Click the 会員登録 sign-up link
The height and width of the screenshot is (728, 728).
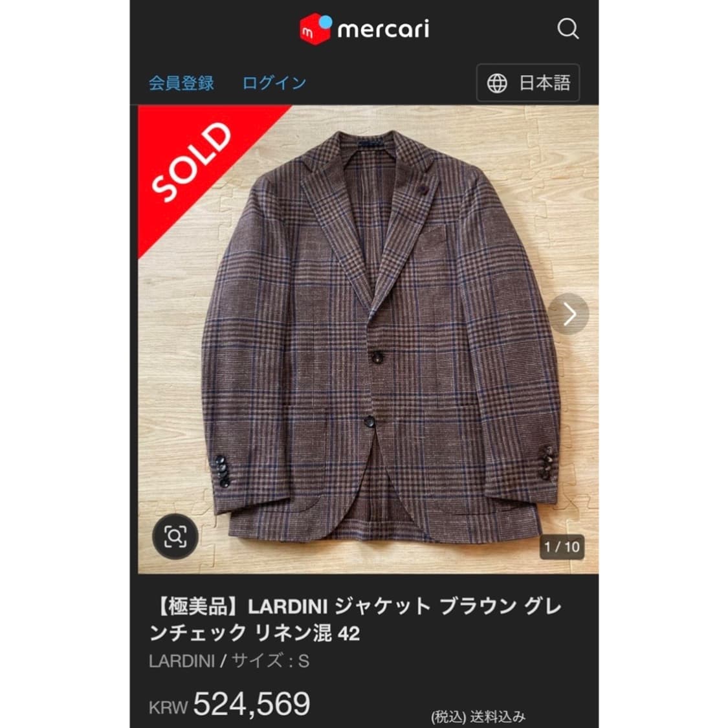(x=181, y=83)
